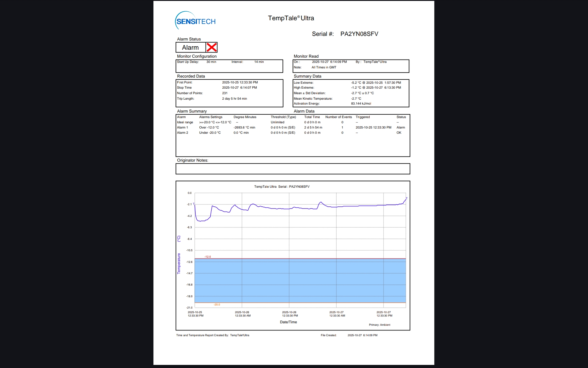This screenshot has width=588, height=368.
Task: Click the TempTale Ultra title
Action: pyautogui.click(x=291, y=18)
